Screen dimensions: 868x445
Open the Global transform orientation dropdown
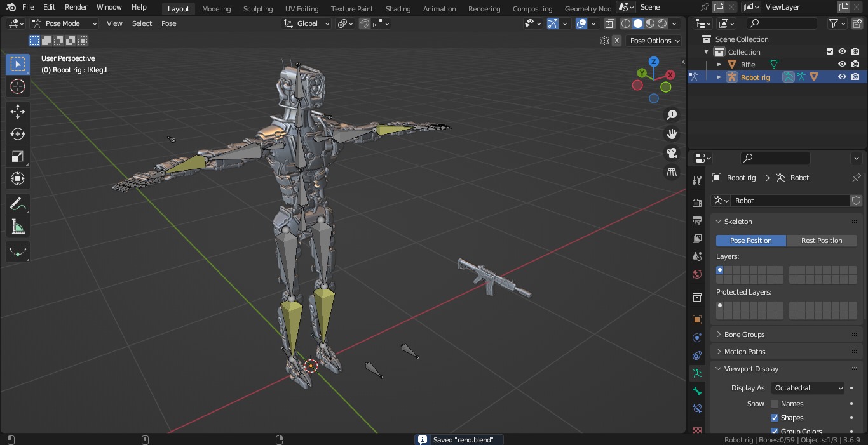(x=306, y=23)
